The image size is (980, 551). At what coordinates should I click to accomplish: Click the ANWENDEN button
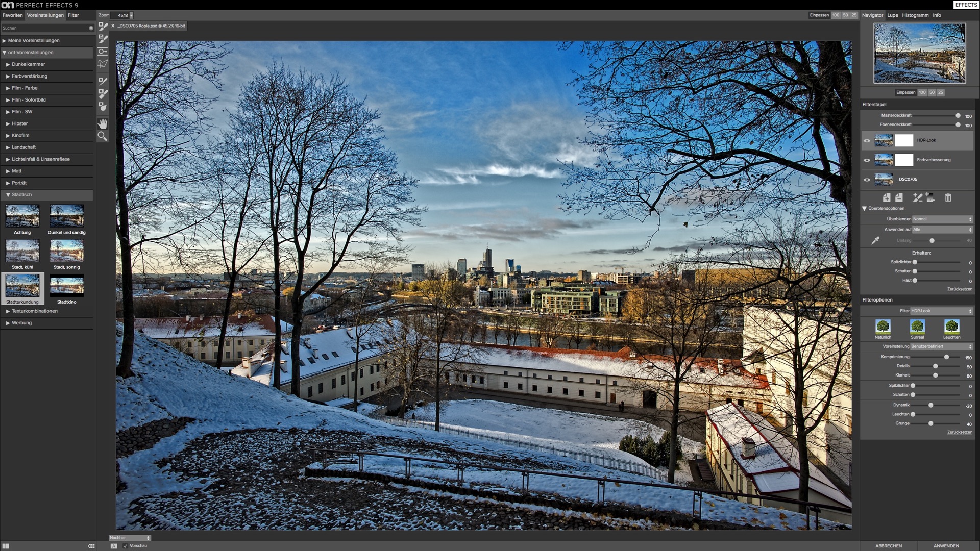pyautogui.click(x=946, y=546)
